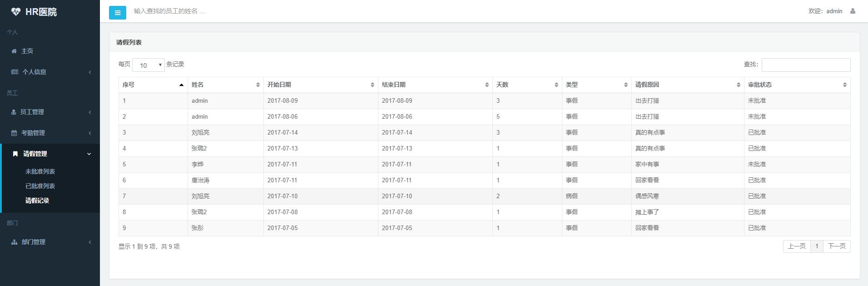Screen dimensions: 868x286
Task: Expand the 员工管理 sidebar menu
Action: click(x=50, y=112)
